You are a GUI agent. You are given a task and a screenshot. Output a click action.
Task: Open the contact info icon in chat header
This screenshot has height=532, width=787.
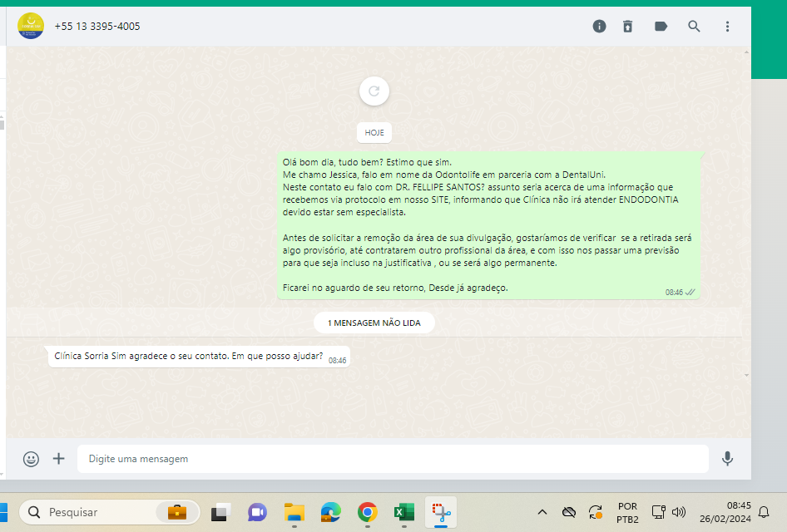[x=599, y=26]
